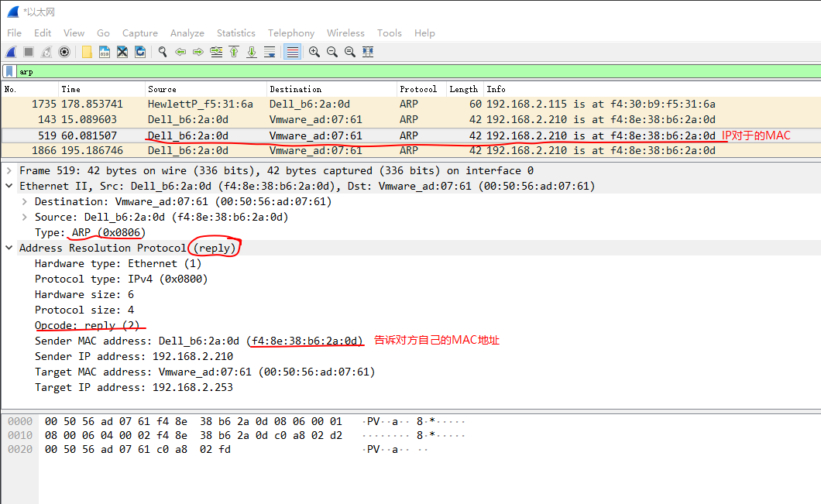Go to specified packet icon

click(x=216, y=52)
